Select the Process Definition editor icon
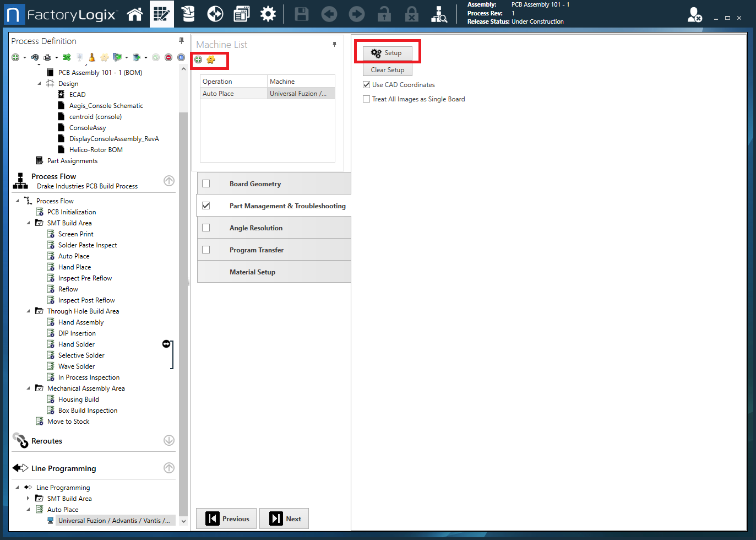 click(162, 14)
